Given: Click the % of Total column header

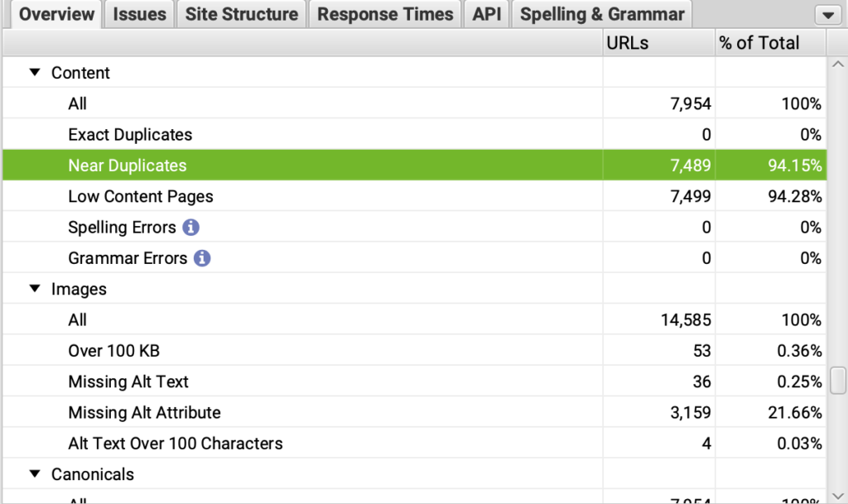Looking at the screenshot, I should tap(770, 43).
